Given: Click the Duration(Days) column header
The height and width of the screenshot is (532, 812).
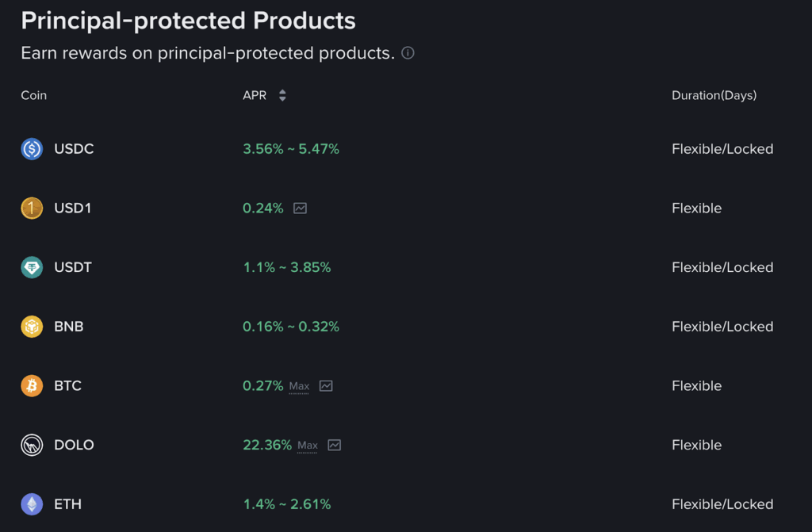Looking at the screenshot, I should [x=713, y=95].
